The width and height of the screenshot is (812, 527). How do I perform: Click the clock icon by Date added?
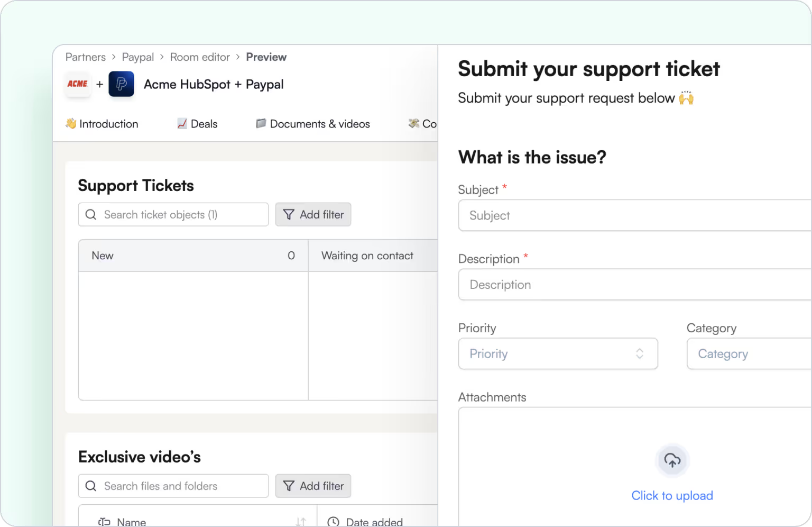[333, 522]
